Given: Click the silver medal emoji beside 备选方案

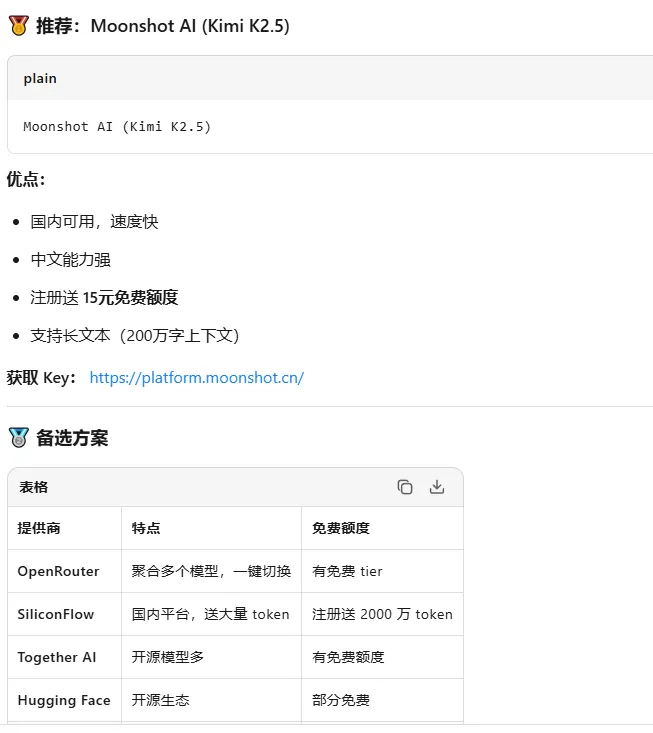Looking at the screenshot, I should 19,438.
